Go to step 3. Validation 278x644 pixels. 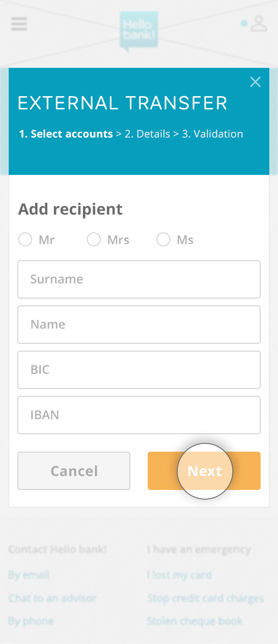[212, 134]
